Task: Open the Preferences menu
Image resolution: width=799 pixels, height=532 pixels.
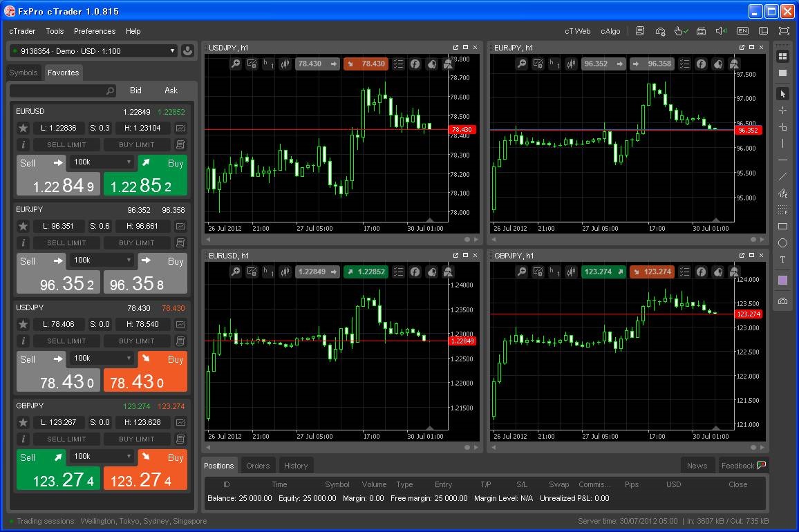Action: 95,31
